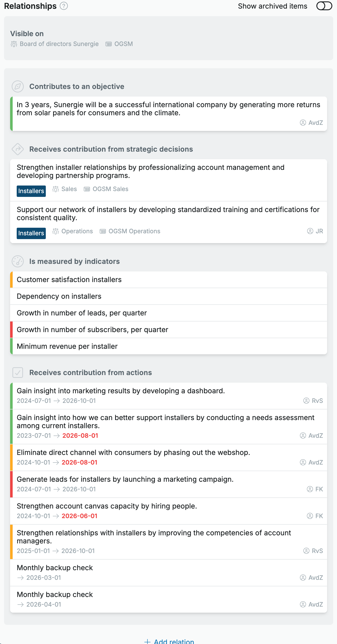Open the Customer satisfaction installers indicator
Image resolution: width=337 pixels, height=644 pixels.
(168, 280)
